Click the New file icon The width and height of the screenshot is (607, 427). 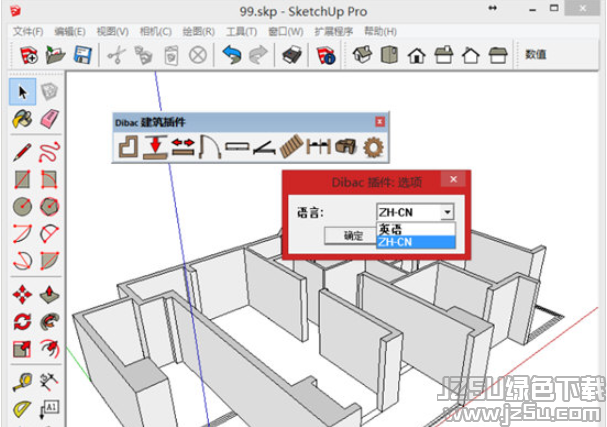point(29,55)
